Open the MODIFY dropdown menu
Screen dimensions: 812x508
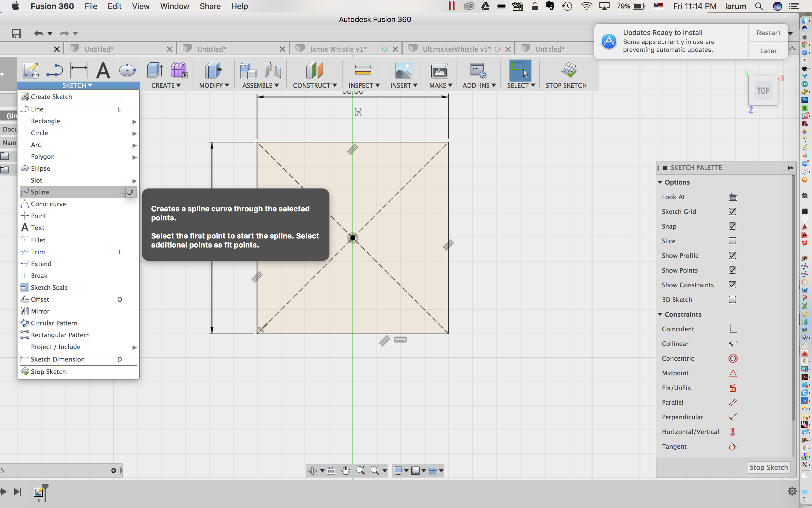pyautogui.click(x=214, y=86)
